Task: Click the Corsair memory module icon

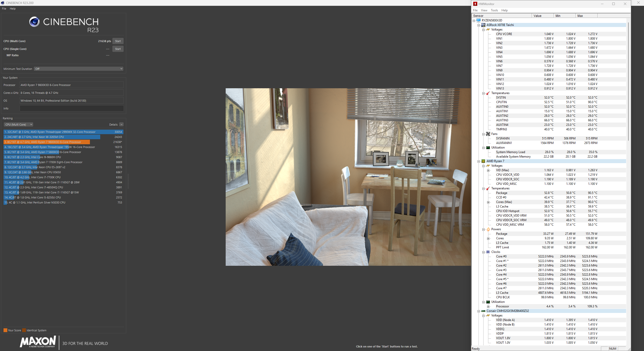Action: click(483, 311)
